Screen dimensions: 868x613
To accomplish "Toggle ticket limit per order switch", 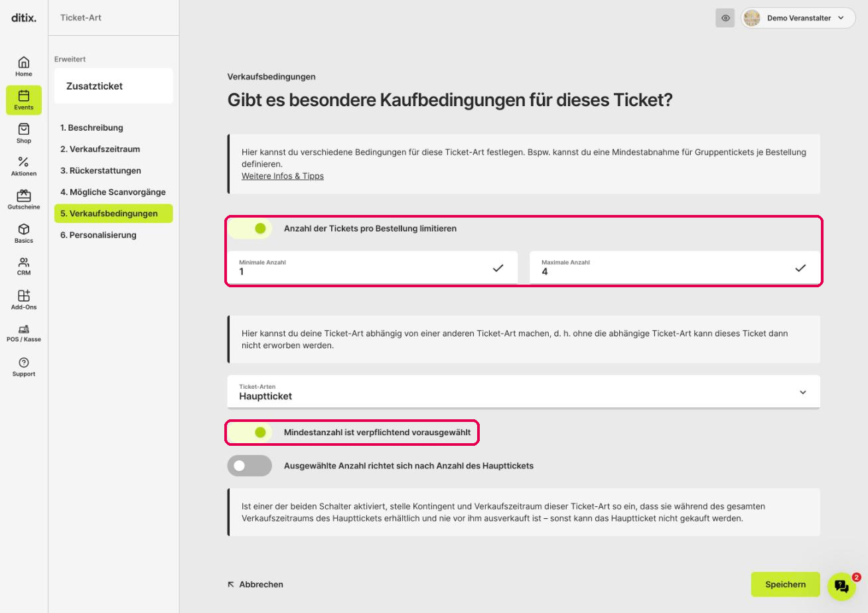I will pyautogui.click(x=250, y=228).
